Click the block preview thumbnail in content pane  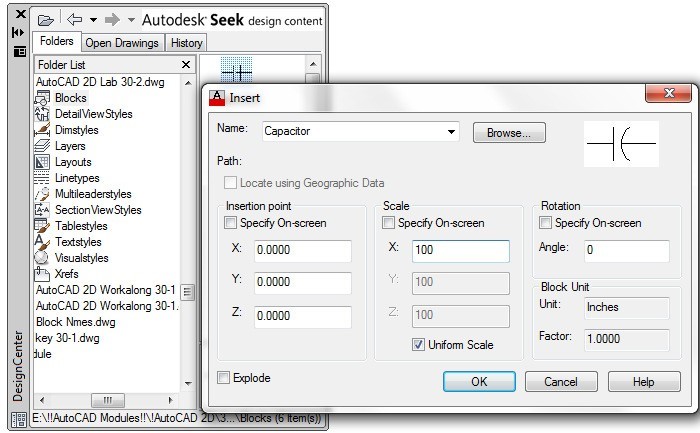236,71
